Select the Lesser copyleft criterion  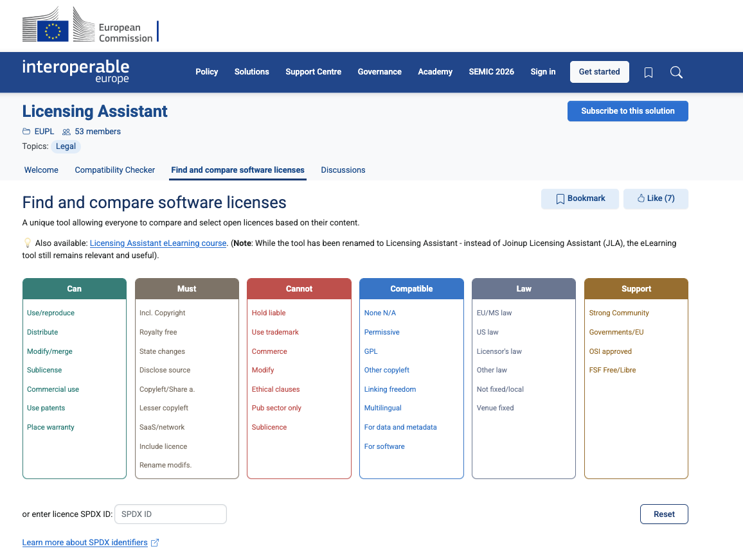click(163, 408)
